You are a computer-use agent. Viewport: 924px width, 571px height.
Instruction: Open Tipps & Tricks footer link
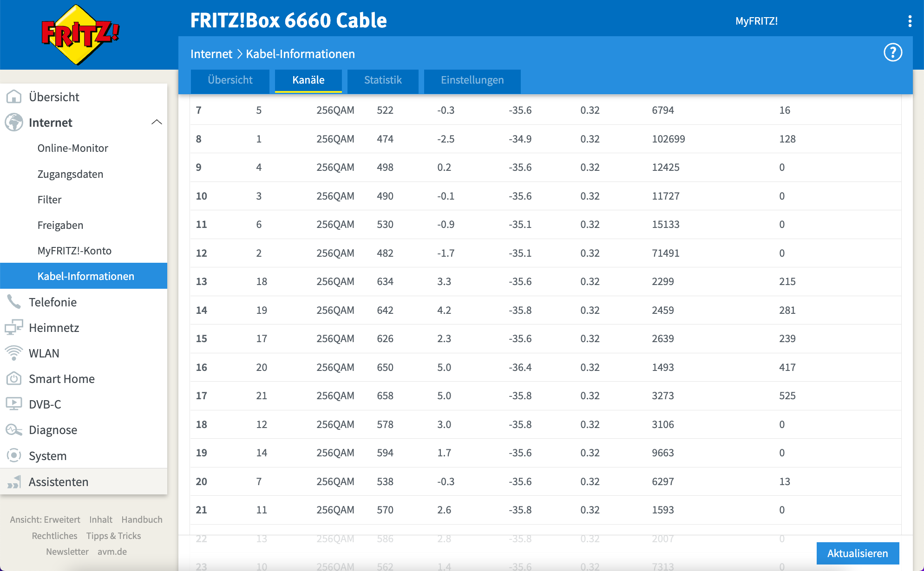113,536
